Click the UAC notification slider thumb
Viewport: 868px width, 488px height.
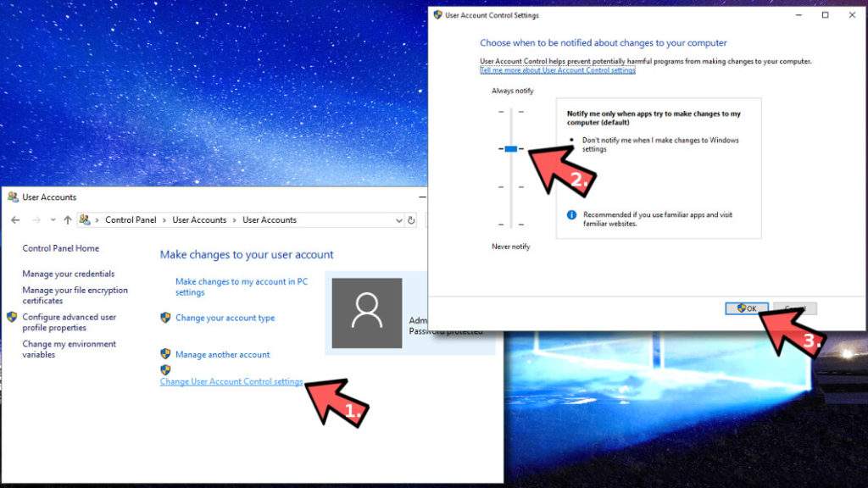(511, 149)
